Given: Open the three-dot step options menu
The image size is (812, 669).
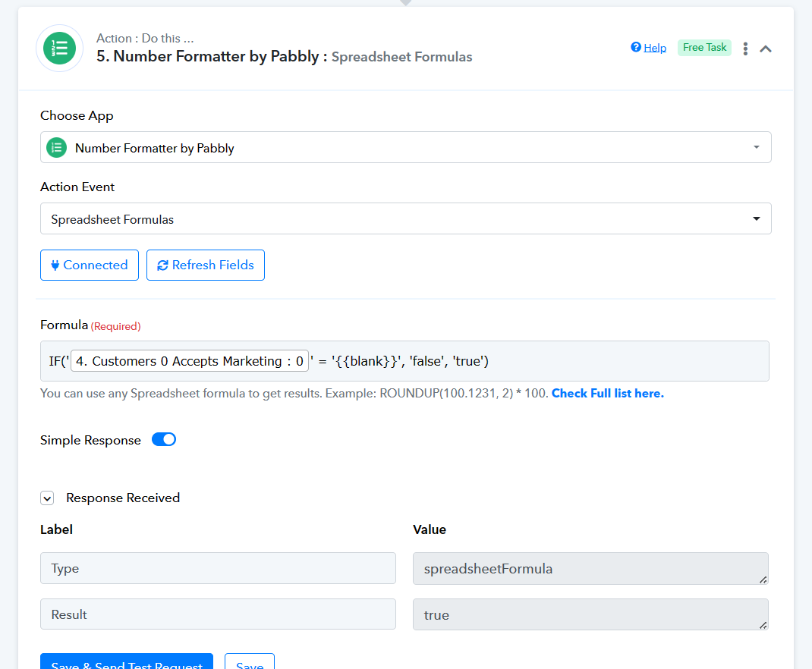Looking at the screenshot, I should tap(745, 49).
